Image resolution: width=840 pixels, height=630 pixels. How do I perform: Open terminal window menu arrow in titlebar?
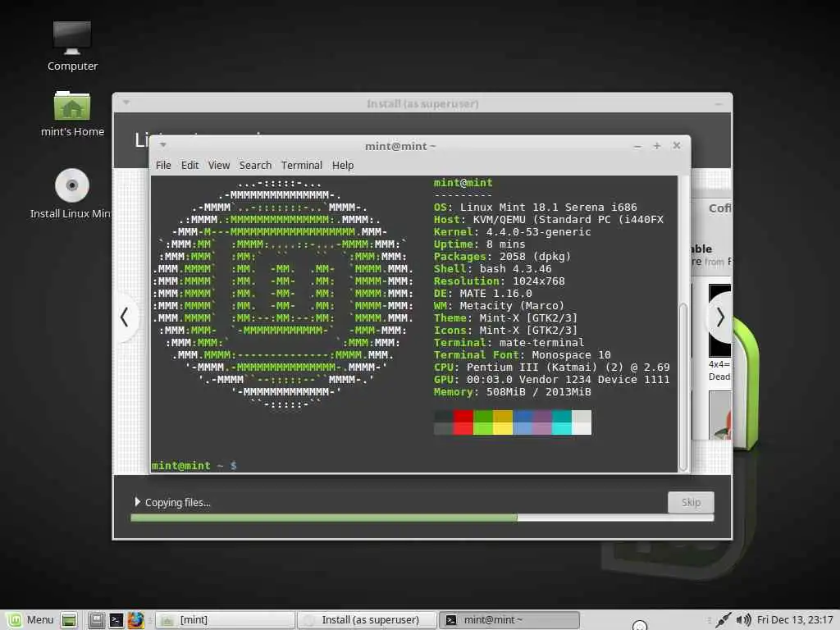pyautogui.click(x=163, y=144)
